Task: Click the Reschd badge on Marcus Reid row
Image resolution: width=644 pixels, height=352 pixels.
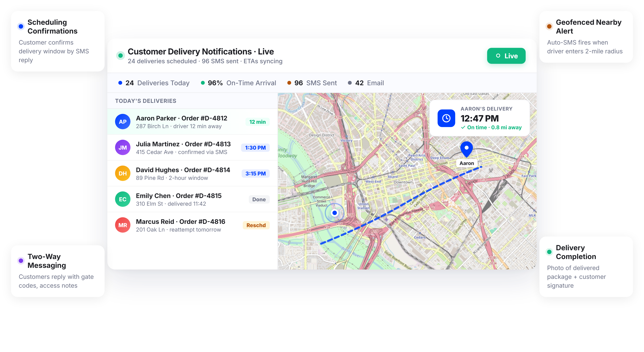Action: tap(256, 225)
